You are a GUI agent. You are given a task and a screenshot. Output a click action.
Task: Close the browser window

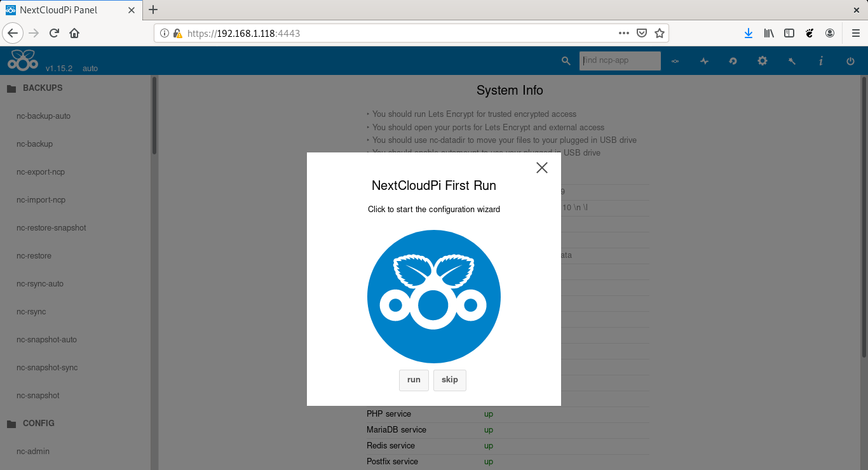coord(857,10)
